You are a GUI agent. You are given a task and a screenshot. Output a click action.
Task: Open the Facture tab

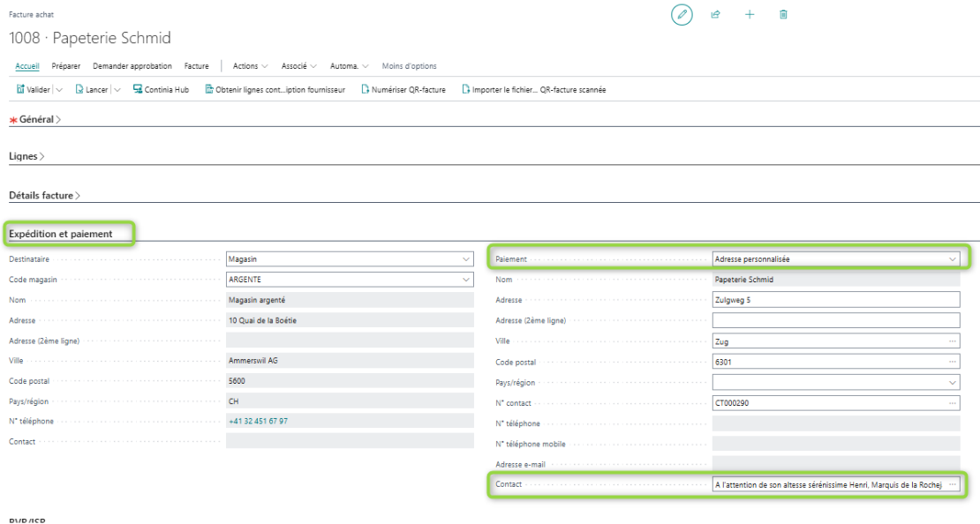pos(196,66)
